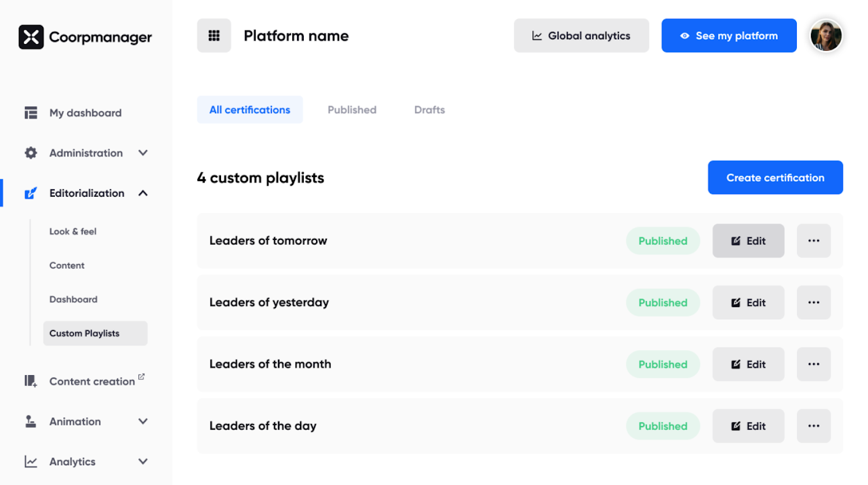868x485 pixels.
Task: Click the chart icon in Global analytics
Action: coord(537,36)
